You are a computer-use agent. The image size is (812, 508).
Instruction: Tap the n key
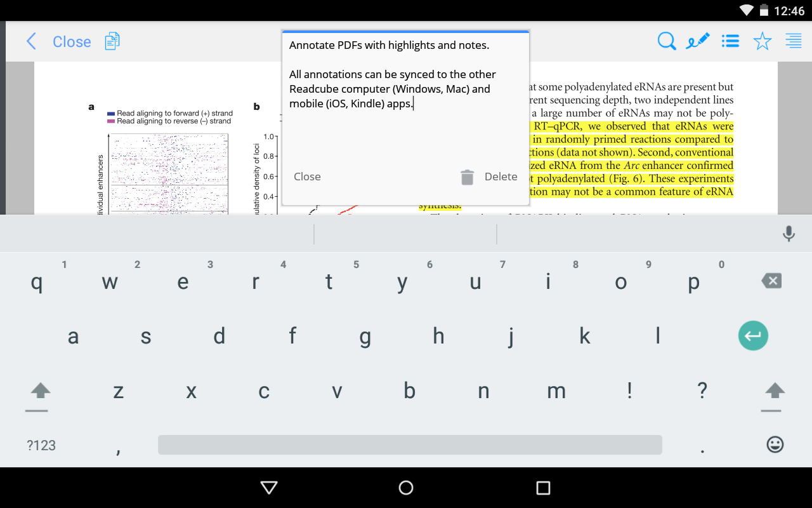click(483, 391)
